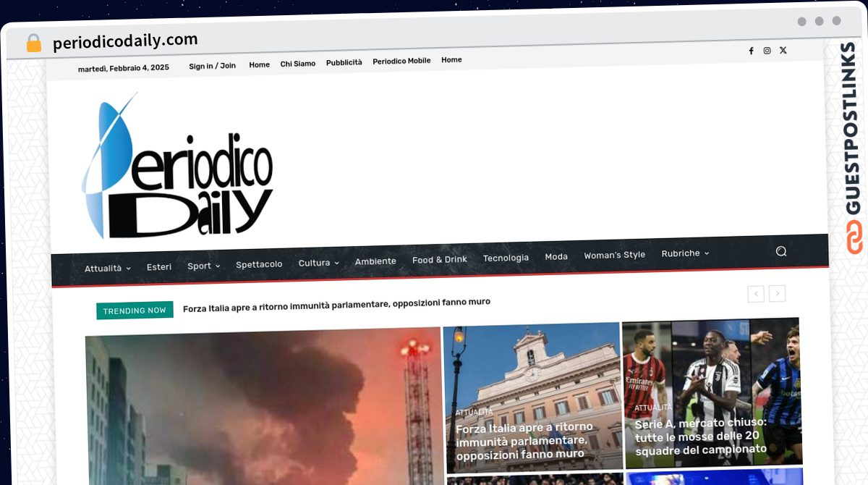The width and height of the screenshot is (868, 485).
Task: Expand the Rubriche dropdown menu
Action: click(685, 253)
